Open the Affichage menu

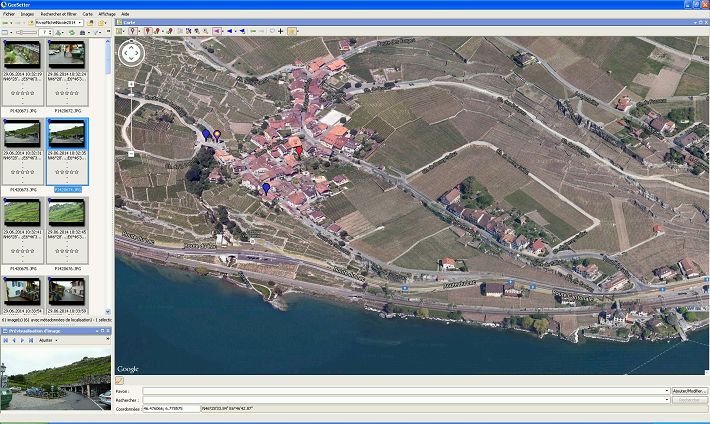tap(107, 14)
